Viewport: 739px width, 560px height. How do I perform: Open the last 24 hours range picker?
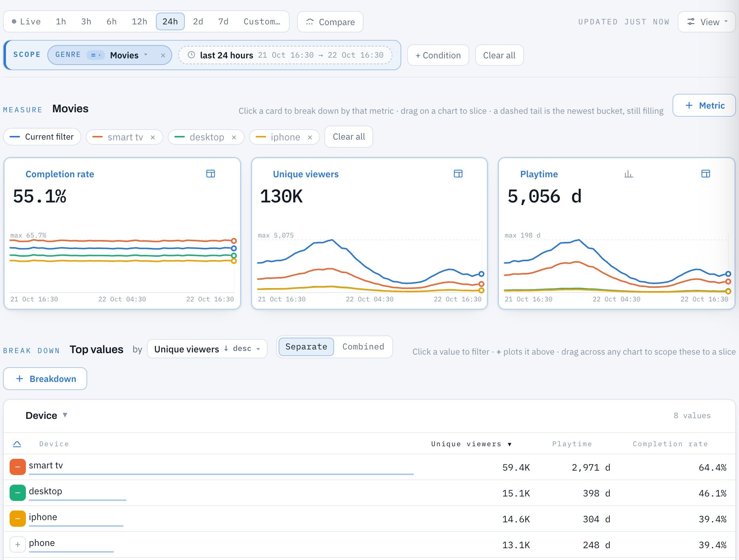(285, 55)
